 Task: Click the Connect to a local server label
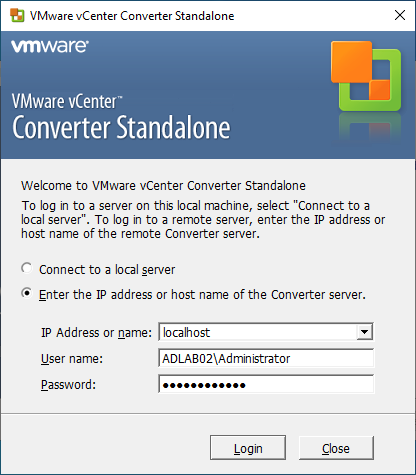tap(107, 270)
